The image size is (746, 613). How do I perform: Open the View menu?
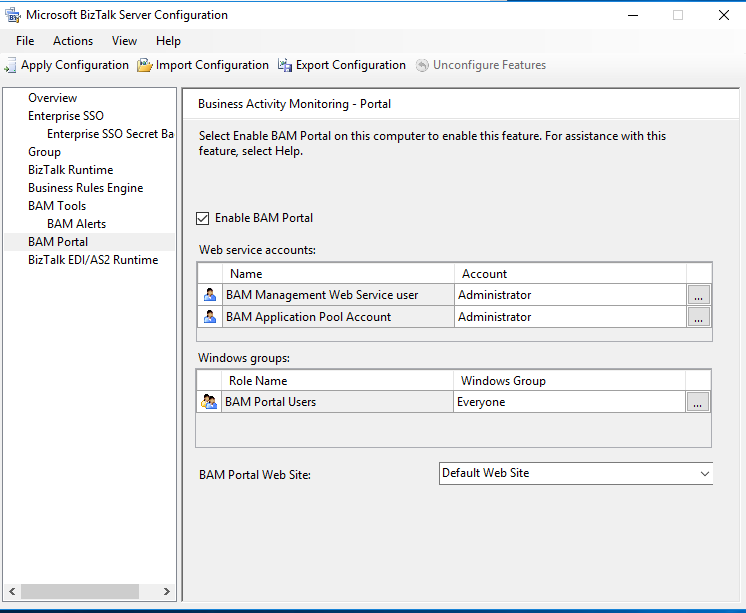pyautogui.click(x=124, y=41)
